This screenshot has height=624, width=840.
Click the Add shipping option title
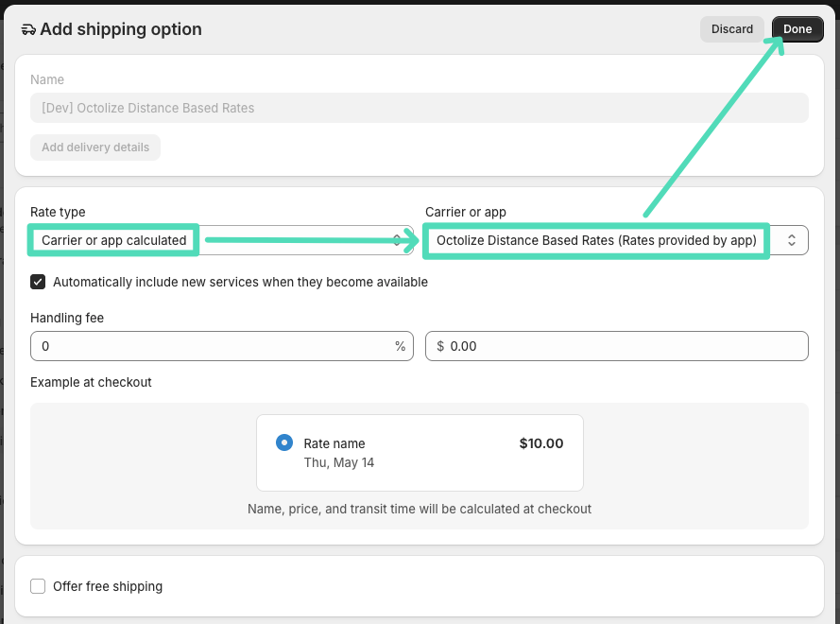121,29
